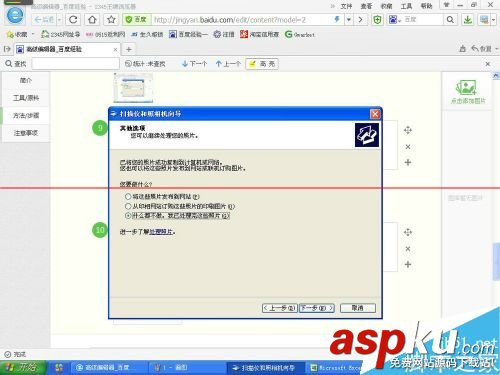Open downloads with the green arrow icon

(x=468, y=20)
